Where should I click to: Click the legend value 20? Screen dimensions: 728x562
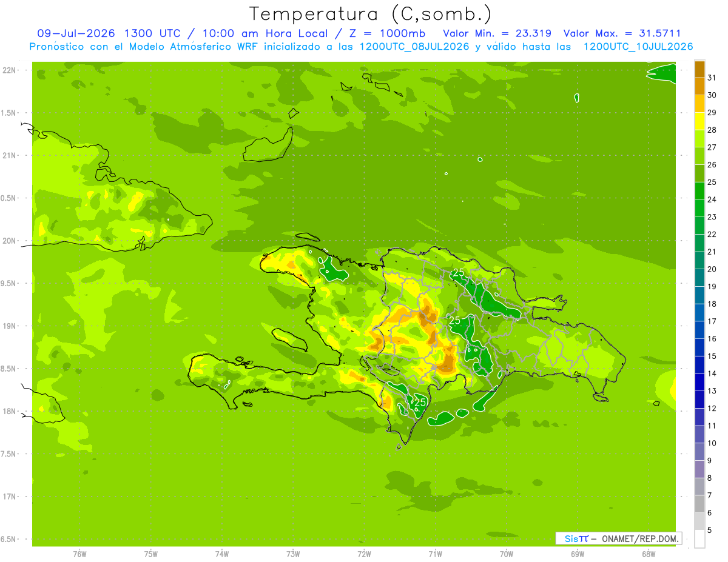712,269
